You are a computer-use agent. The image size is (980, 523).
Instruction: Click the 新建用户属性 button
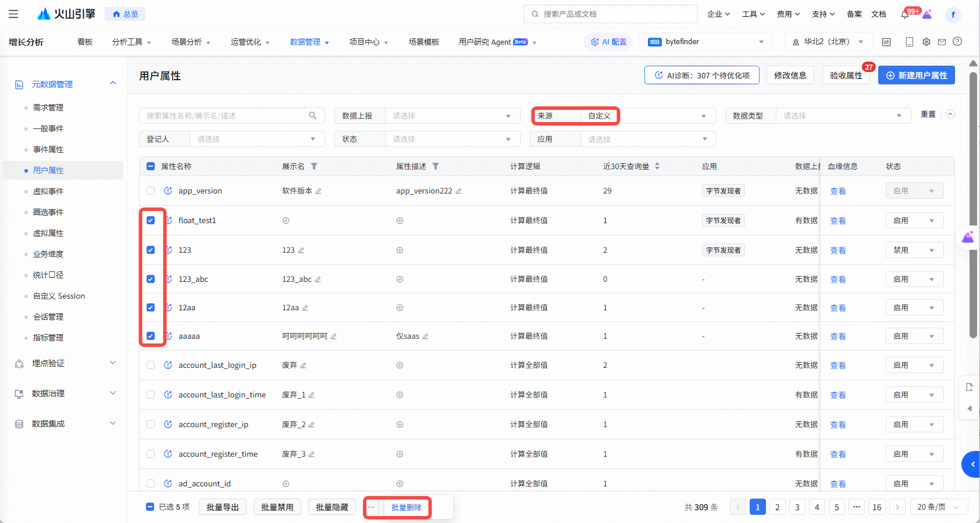coord(916,76)
